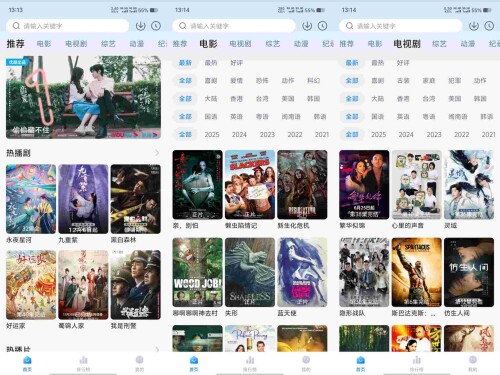Viewport: 500px width, 375px height.
Task: Open history clock icon on 推荐 screen
Action: click(x=156, y=26)
